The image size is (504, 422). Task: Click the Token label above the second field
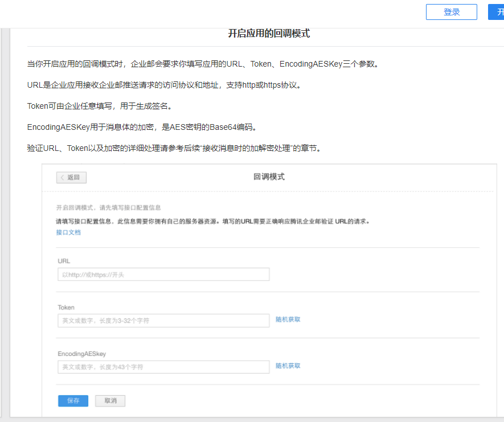click(x=66, y=308)
